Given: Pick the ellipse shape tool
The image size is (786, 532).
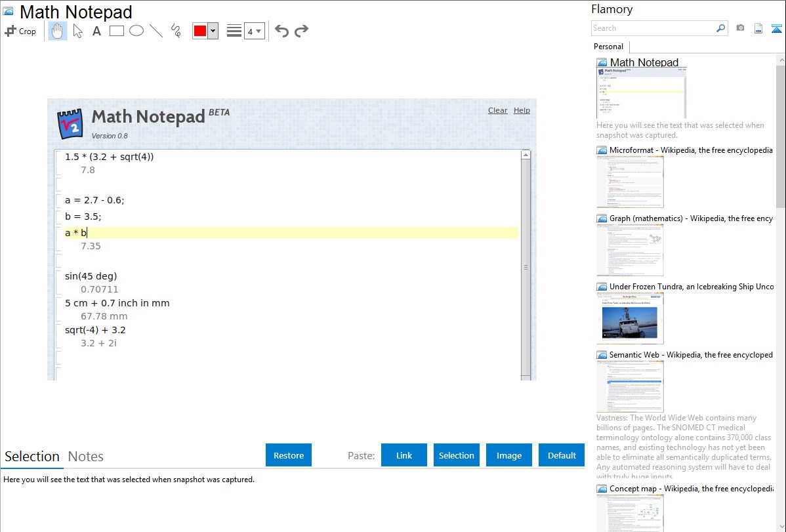Looking at the screenshot, I should [136, 31].
